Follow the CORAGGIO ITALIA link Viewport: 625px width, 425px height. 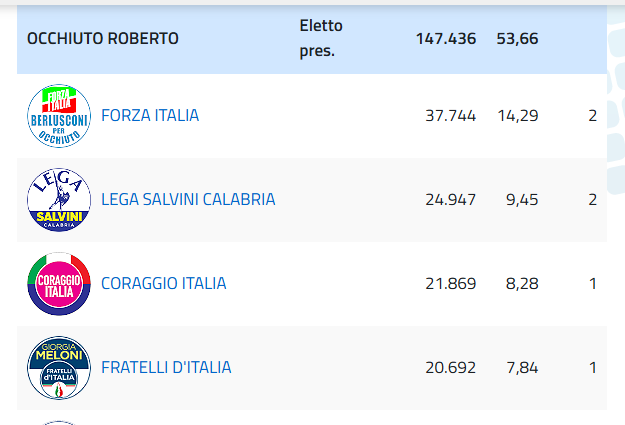tap(164, 283)
